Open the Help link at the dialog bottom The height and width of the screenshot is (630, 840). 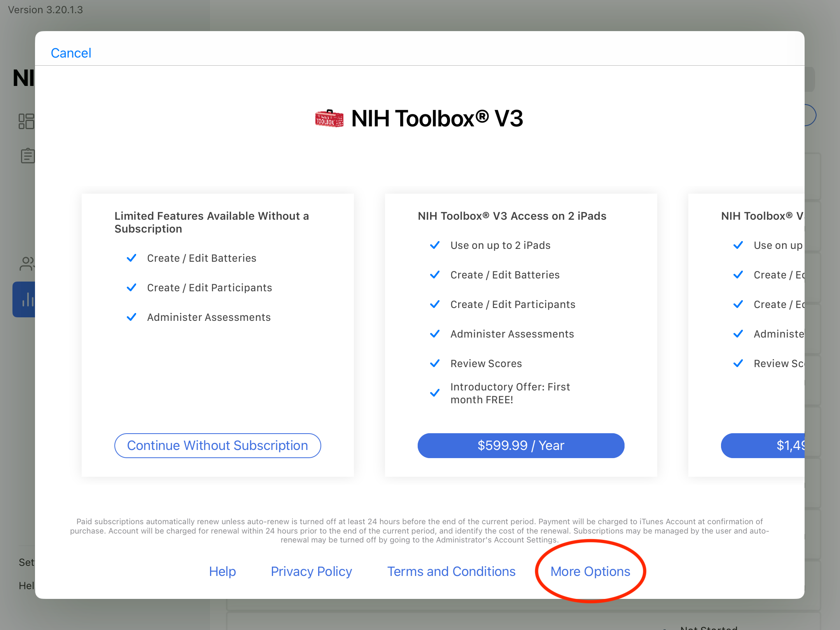tap(222, 571)
